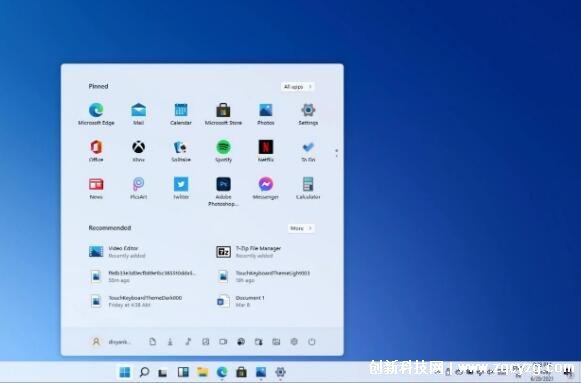
Task: Open the pinned News app
Action: 96,188
